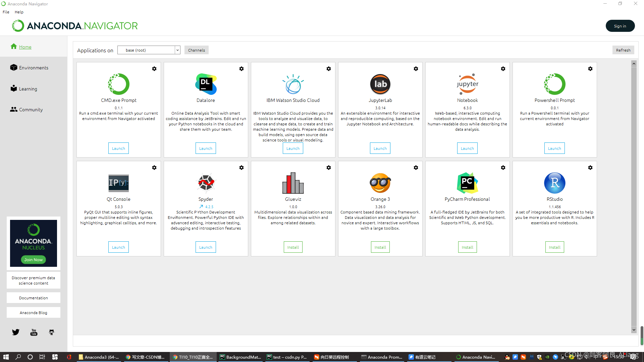Click the RStudio logo
The image size is (644, 362).
pyautogui.click(x=555, y=183)
